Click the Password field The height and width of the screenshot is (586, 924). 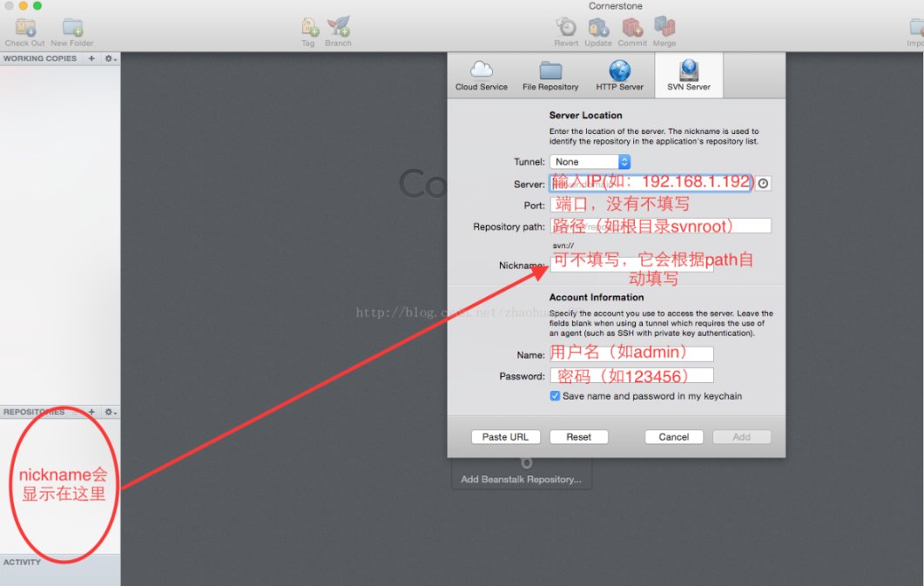point(631,375)
